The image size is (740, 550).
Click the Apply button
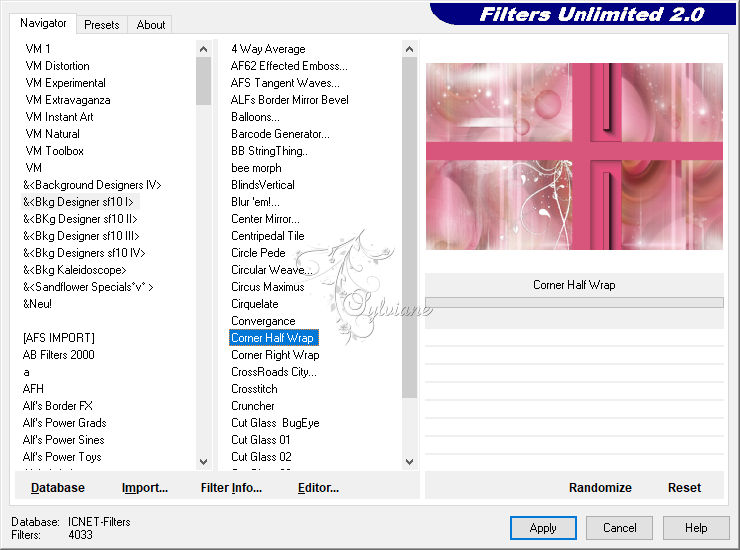point(543,528)
